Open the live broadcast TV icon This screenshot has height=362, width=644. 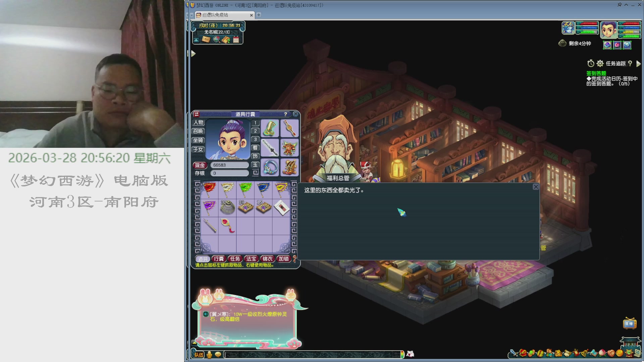(x=630, y=323)
